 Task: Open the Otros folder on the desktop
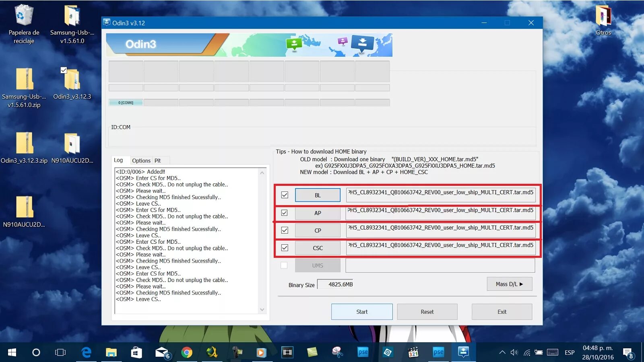tap(603, 20)
